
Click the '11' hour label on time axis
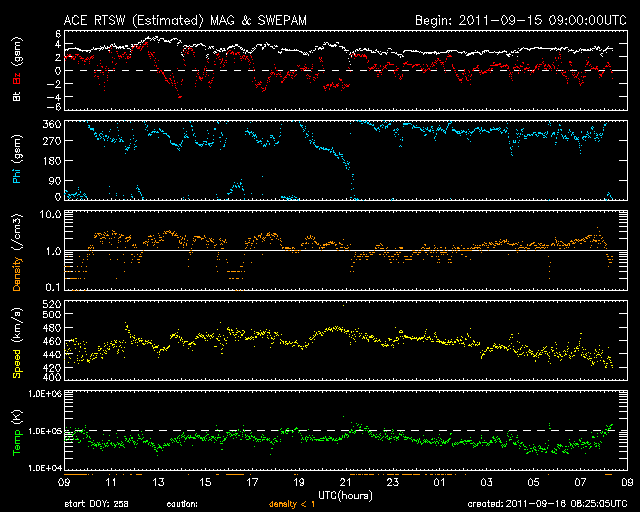tap(111, 483)
